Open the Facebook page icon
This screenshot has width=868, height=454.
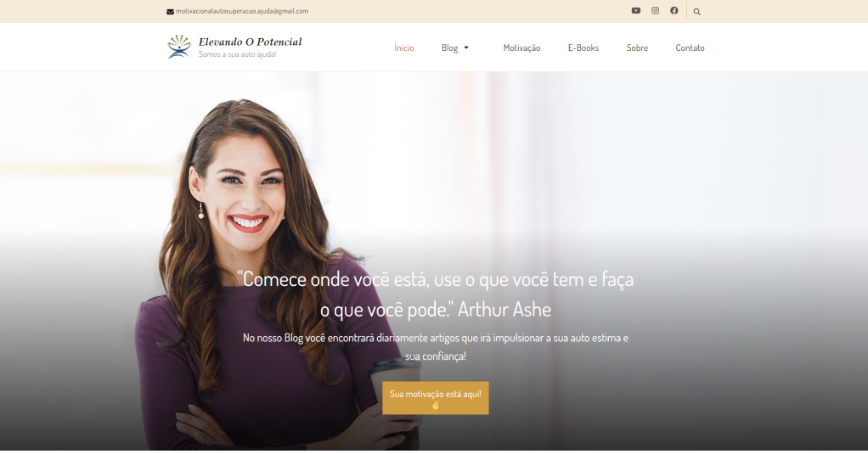point(674,10)
